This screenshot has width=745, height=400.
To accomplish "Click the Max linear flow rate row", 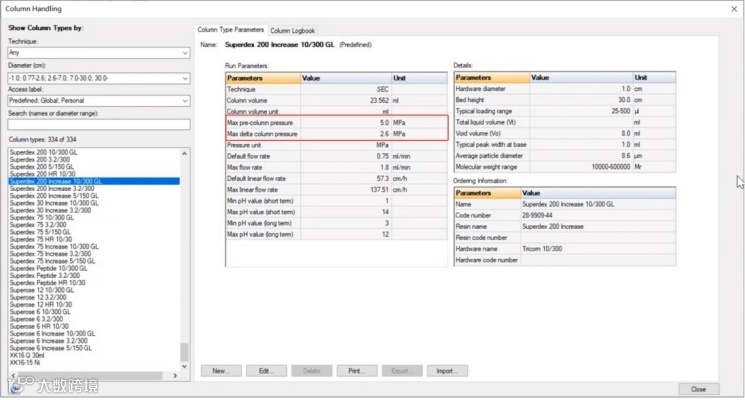I will 336,190.
